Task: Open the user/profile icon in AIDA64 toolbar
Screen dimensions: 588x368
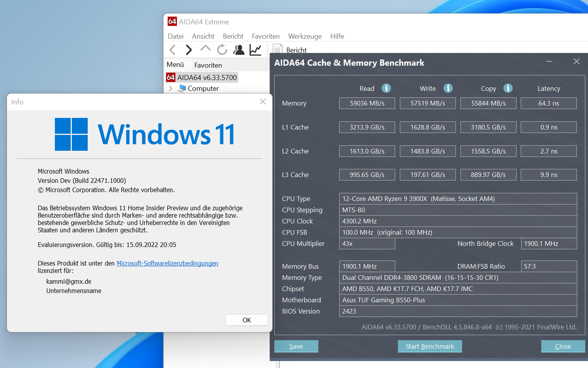Action: click(239, 49)
